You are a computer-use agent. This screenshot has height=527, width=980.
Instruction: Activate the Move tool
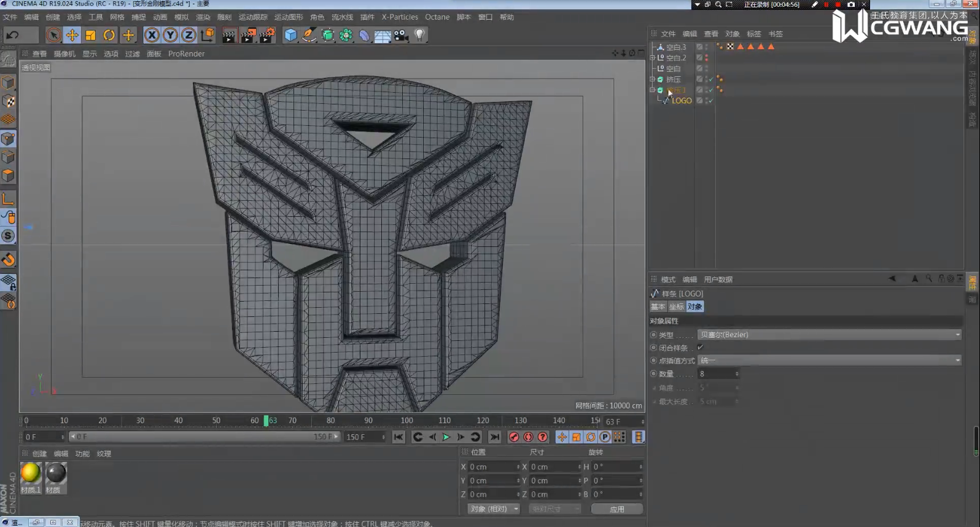pyautogui.click(x=72, y=35)
